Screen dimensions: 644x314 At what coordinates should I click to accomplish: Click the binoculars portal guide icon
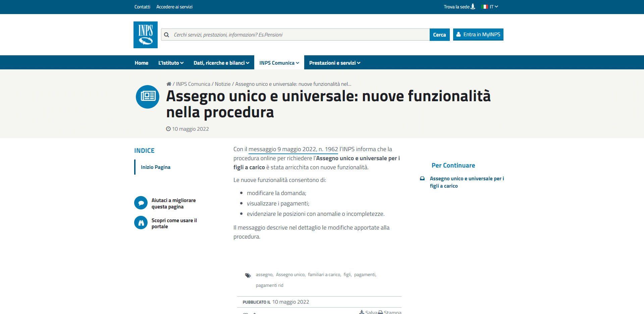click(141, 223)
